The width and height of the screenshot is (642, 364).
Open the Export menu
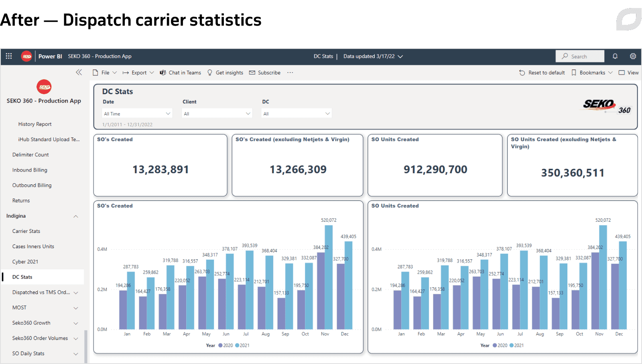tap(138, 73)
